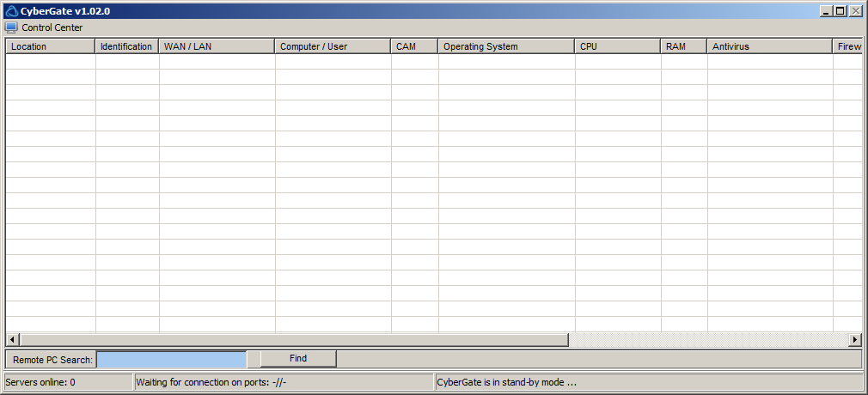Click the horizontal scrollbar thumb
The height and width of the screenshot is (395, 868).
(x=292, y=340)
